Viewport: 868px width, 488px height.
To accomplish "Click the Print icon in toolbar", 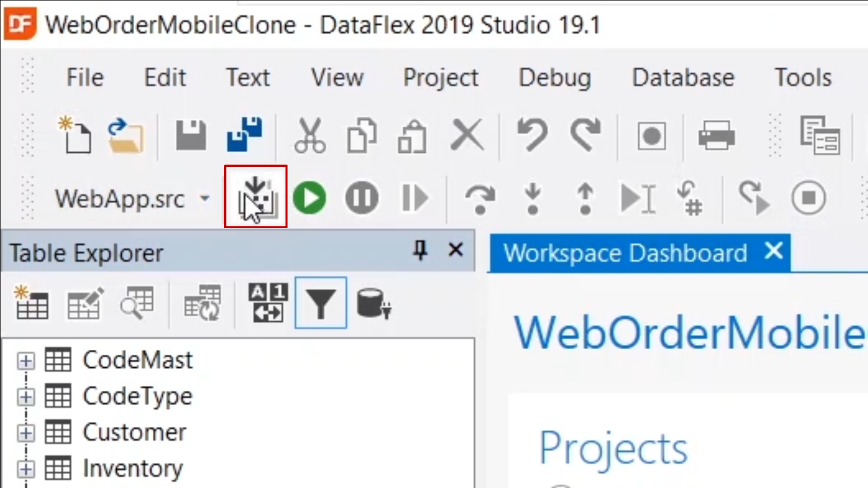I will click(x=716, y=135).
